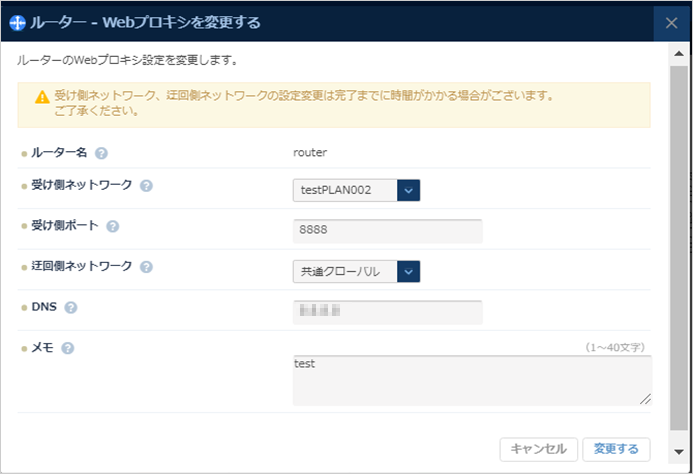Screen dimensions: 693x474
Task: Click the yellow warning triangle icon
Action: [x=42, y=97]
